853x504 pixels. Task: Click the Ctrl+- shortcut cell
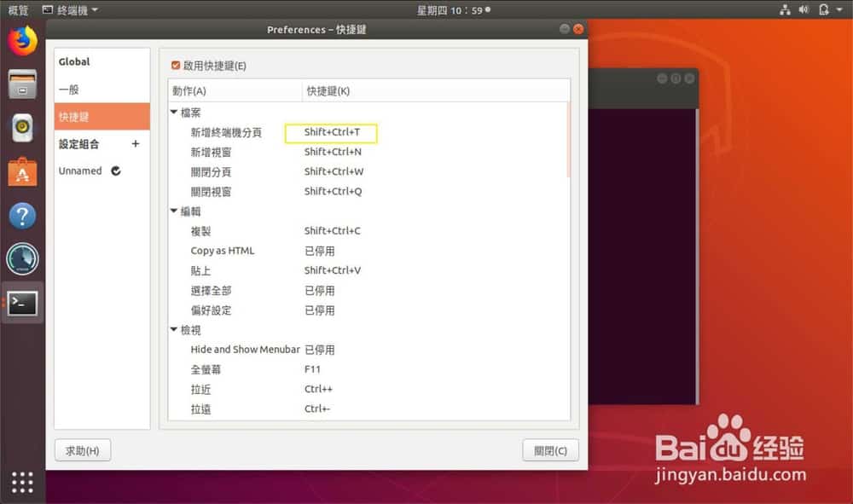coord(317,408)
